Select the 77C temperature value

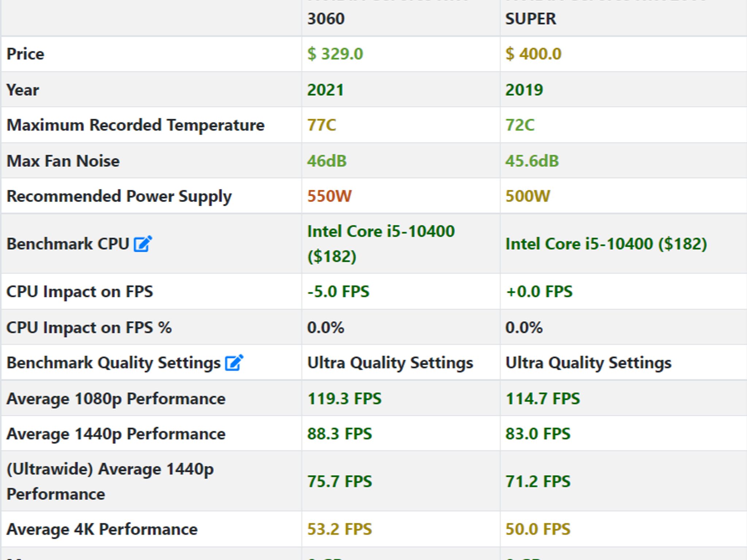point(321,125)
